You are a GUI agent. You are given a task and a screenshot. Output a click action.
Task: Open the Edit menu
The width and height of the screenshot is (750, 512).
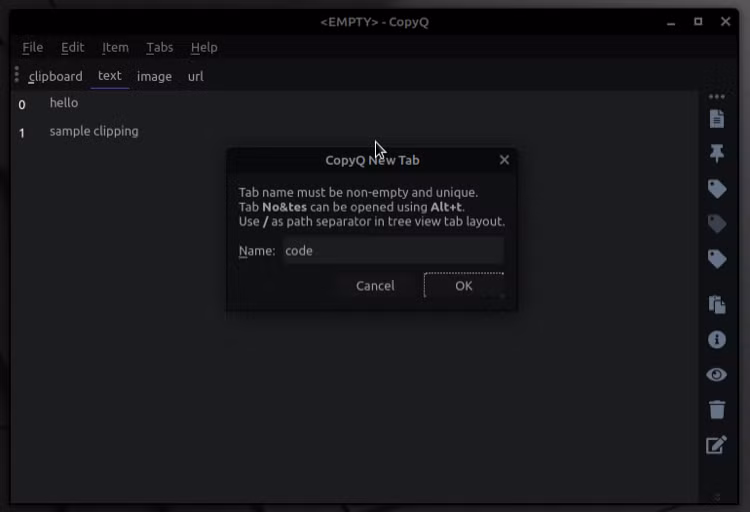point(72,47)
